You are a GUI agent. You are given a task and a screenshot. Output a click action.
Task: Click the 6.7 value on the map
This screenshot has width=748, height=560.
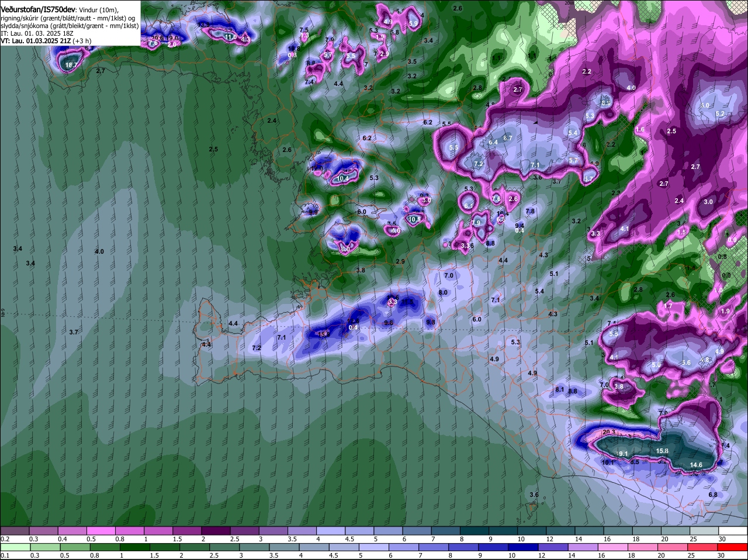pos(507,138)
